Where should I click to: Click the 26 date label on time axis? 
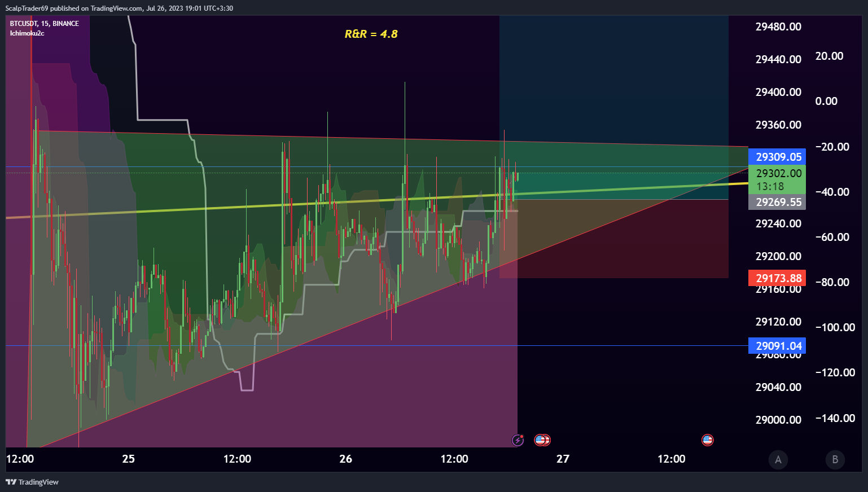click(346, 459)
